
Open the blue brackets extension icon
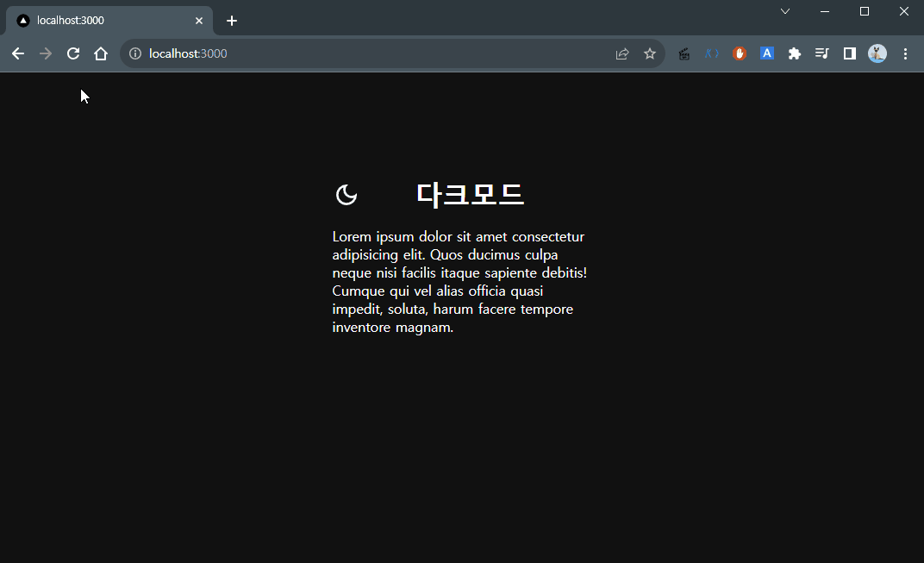click(712, 53)
